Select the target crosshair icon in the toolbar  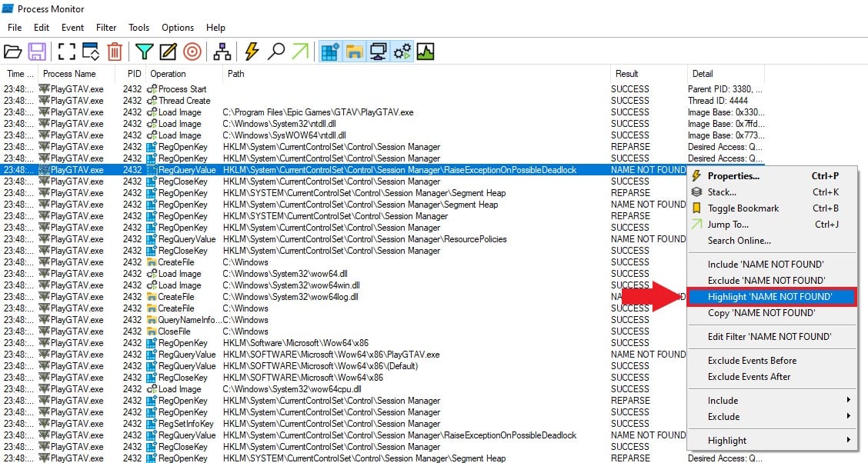click(x=192, y=52)
